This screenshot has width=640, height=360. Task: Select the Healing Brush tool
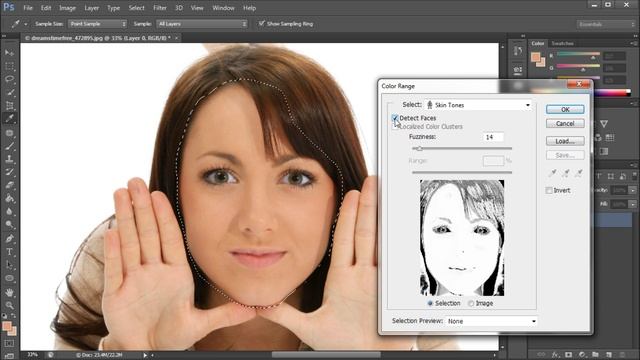tap(9, 132)
